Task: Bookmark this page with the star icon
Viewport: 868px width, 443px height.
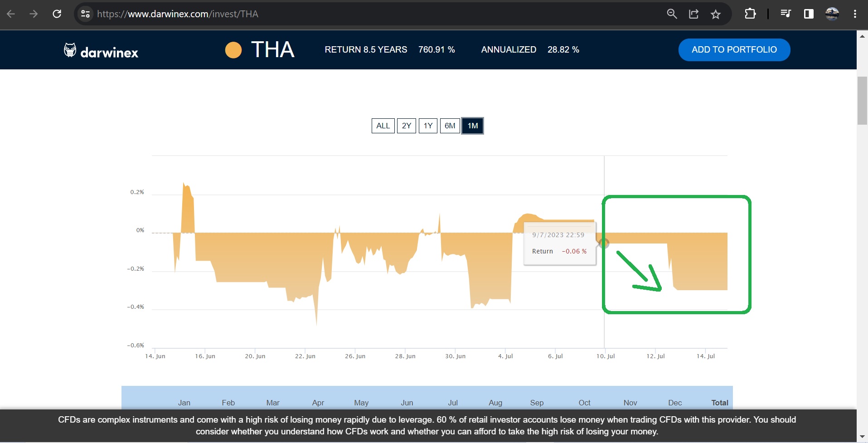Action: click(x=716, y=14)
